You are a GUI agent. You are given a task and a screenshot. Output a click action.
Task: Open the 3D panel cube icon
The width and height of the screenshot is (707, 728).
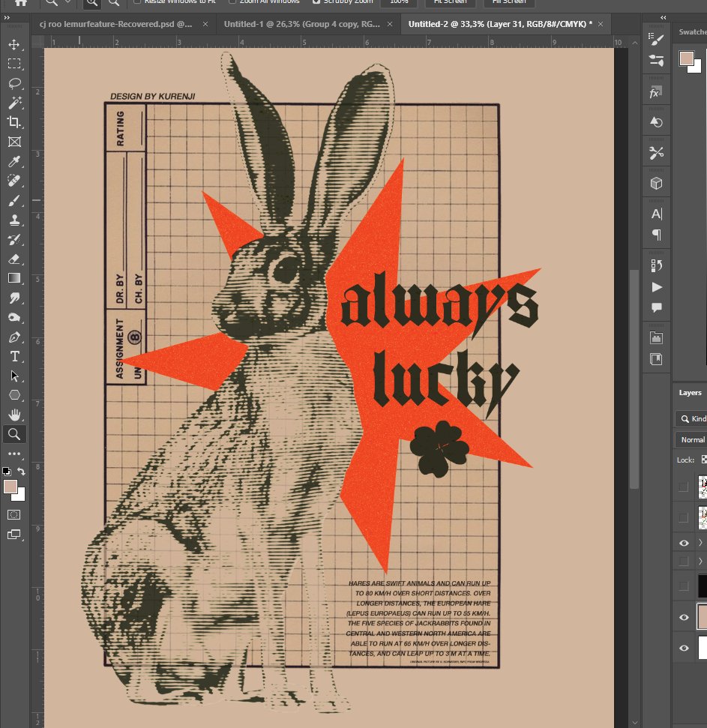656,183
